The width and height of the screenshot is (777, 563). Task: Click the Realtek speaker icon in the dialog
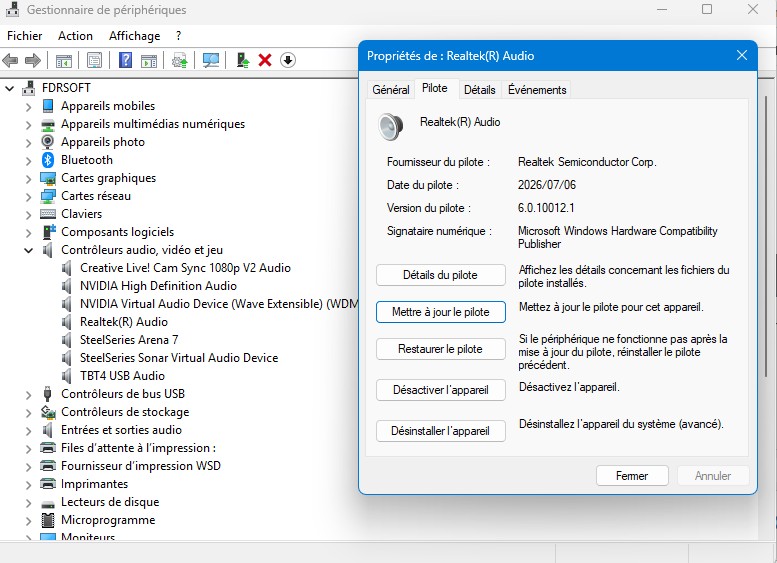pyautogui.click(x=390, y=126)
